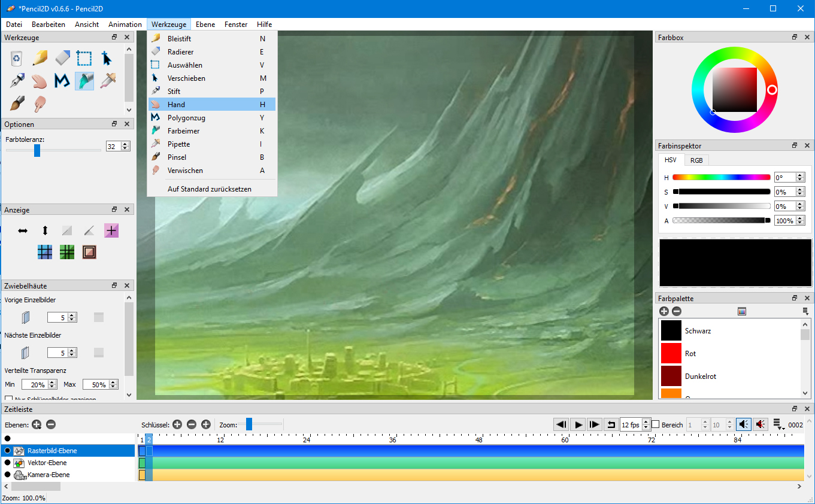
Task: Toggle previous onion skin frames icon
Action: [x=26, y=317]
